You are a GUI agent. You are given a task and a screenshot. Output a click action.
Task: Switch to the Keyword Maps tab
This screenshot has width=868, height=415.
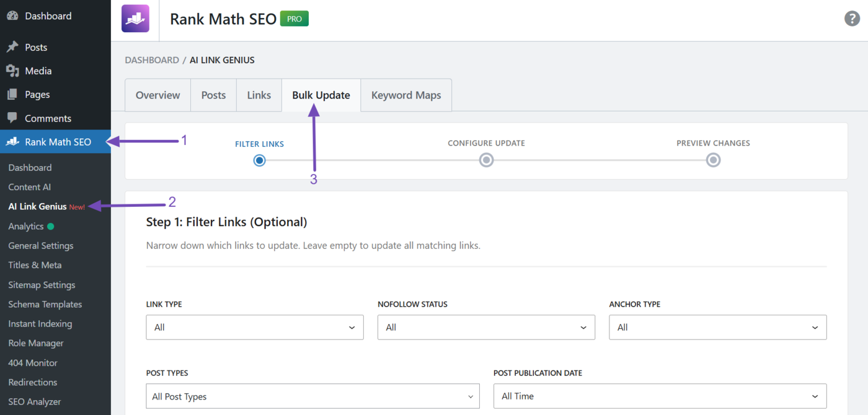coord(406,95)
